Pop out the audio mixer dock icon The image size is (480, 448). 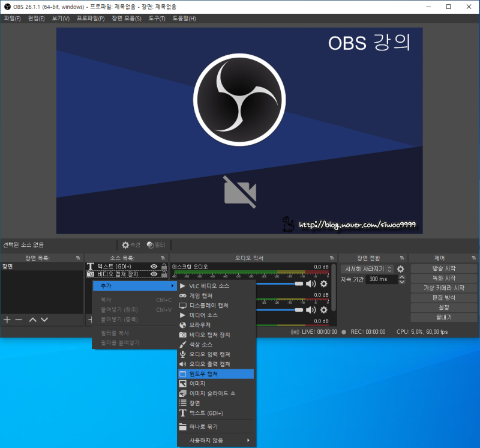click(332, 258)
